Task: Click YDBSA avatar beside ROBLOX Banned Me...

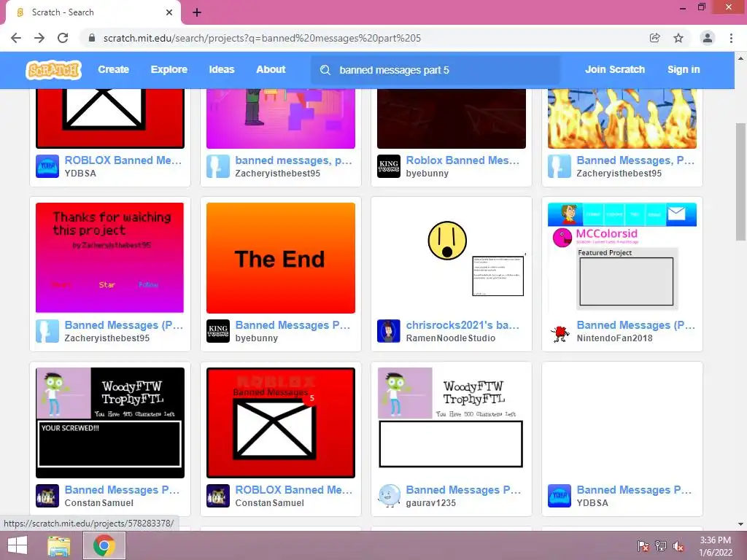Action: click(47, 166)
